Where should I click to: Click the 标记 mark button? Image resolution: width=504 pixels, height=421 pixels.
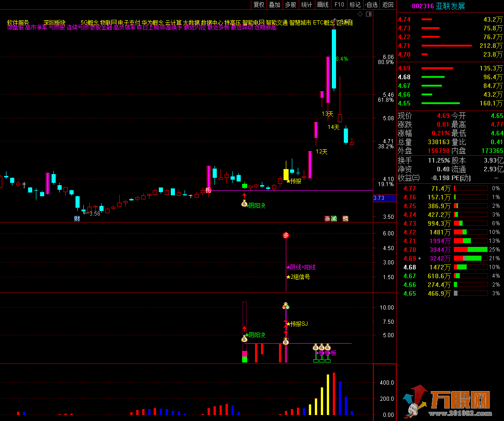355,5
